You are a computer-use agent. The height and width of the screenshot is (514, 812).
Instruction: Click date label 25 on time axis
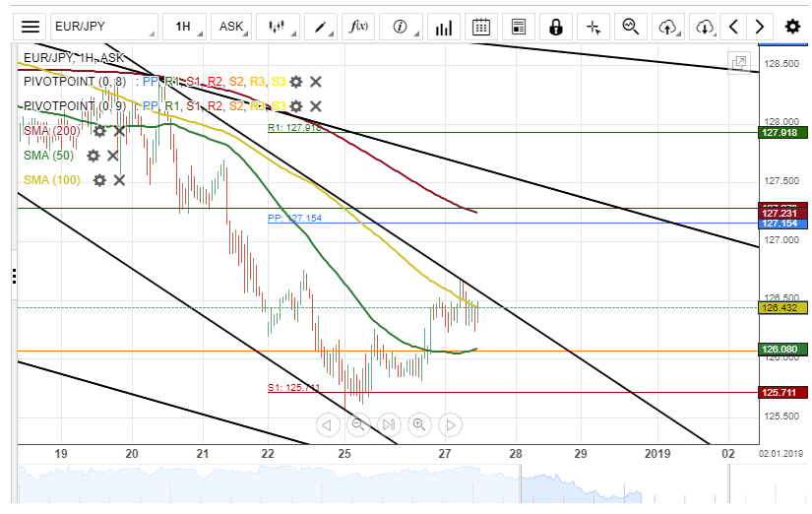pyautogui.click(x=344, y=454)
